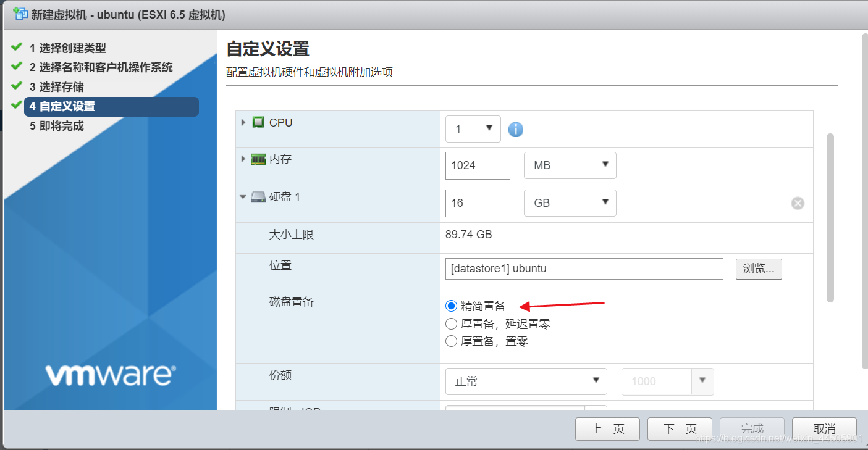Click the datastore1 ubuntu location field

(583, 269)
